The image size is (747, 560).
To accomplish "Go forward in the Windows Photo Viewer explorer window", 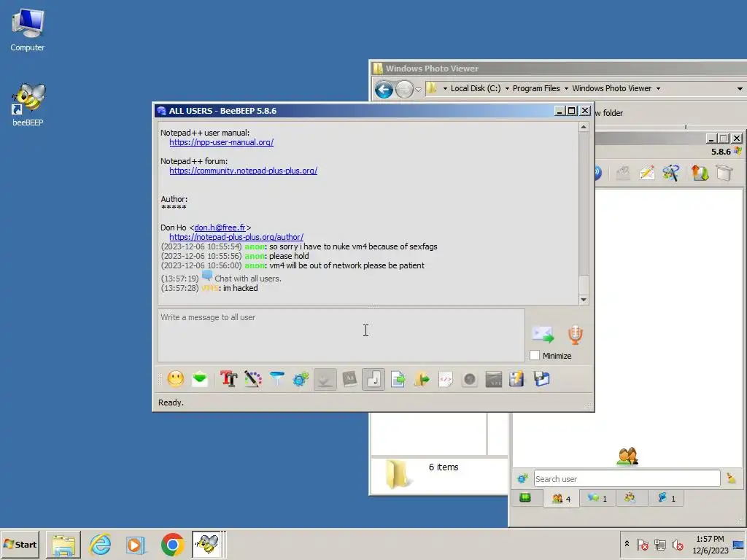I will click(x=404, y=89).
